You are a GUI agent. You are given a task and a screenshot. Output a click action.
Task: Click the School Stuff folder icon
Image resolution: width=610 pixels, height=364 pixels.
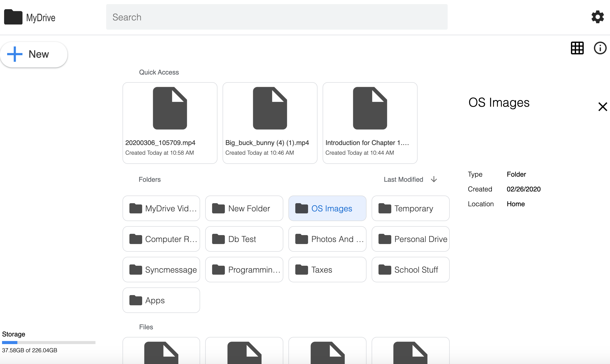385,270
